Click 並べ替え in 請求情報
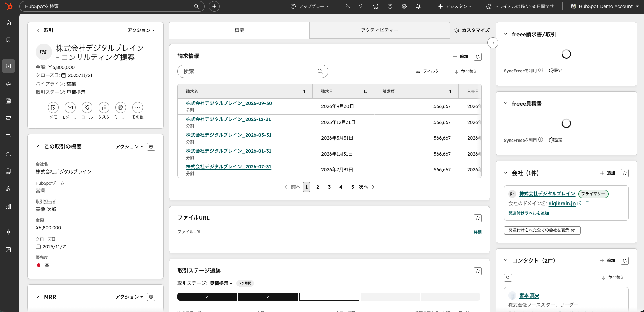 [466, 71]
